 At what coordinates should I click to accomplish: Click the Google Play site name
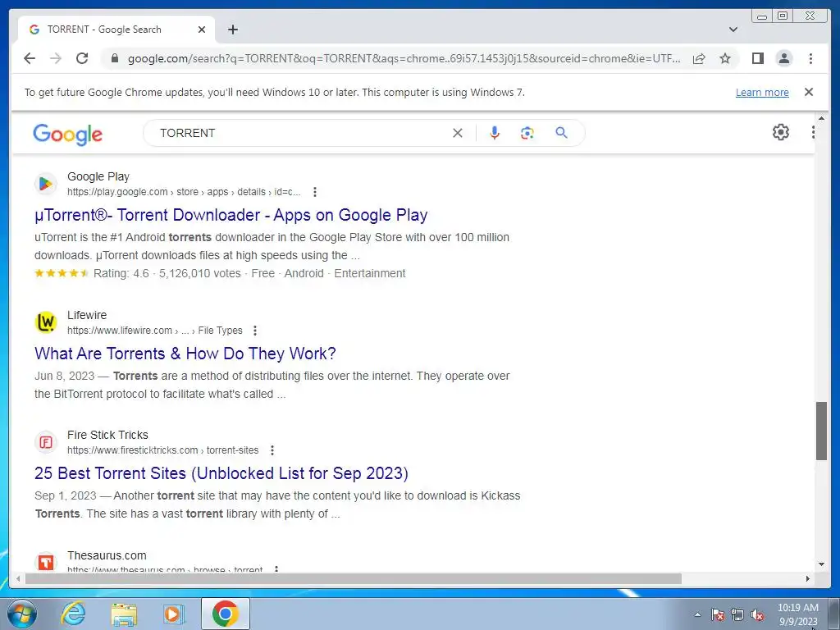(98, 177)
